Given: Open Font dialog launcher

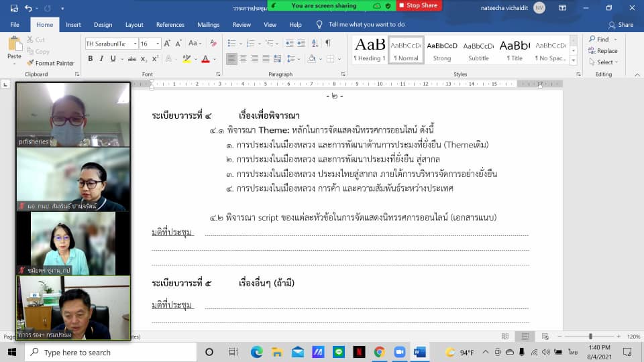Looking at the screenshot, I should coord(218,74).
